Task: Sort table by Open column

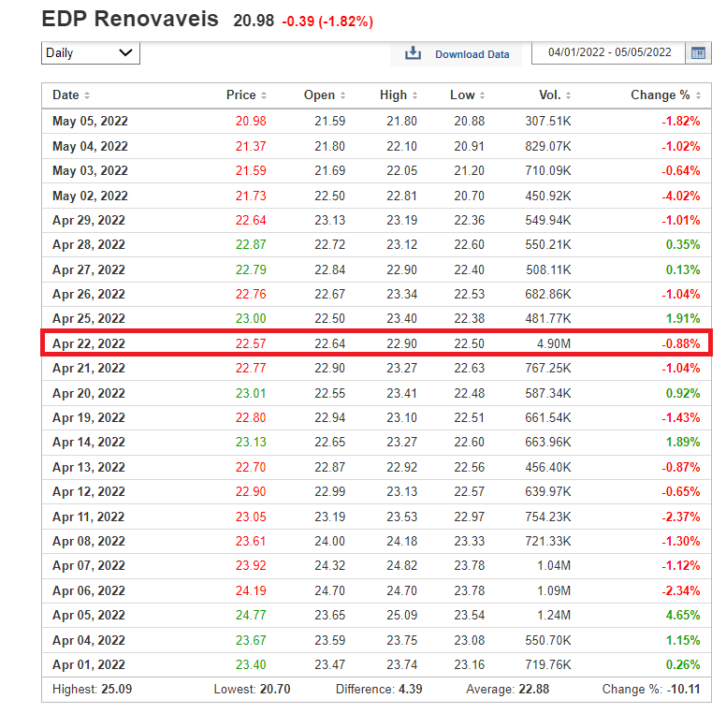Action: pyautogui.click(x=325, y=95)
